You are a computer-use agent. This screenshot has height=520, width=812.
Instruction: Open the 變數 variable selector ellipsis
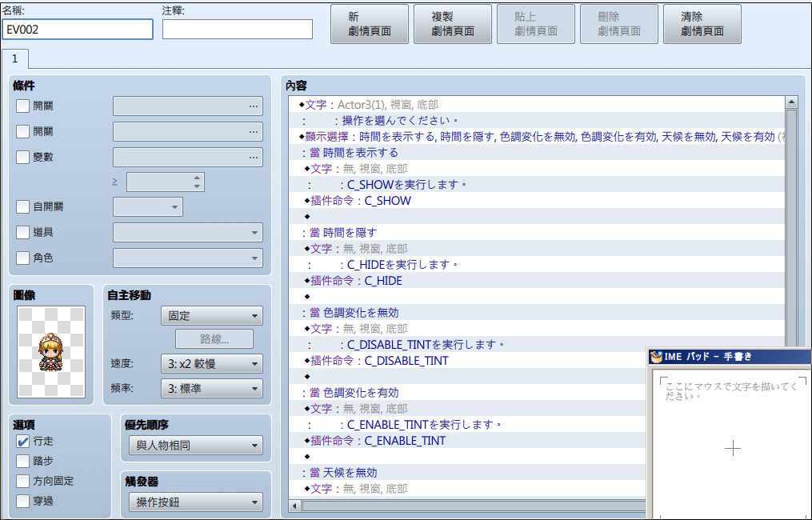[x=254, y=157]
